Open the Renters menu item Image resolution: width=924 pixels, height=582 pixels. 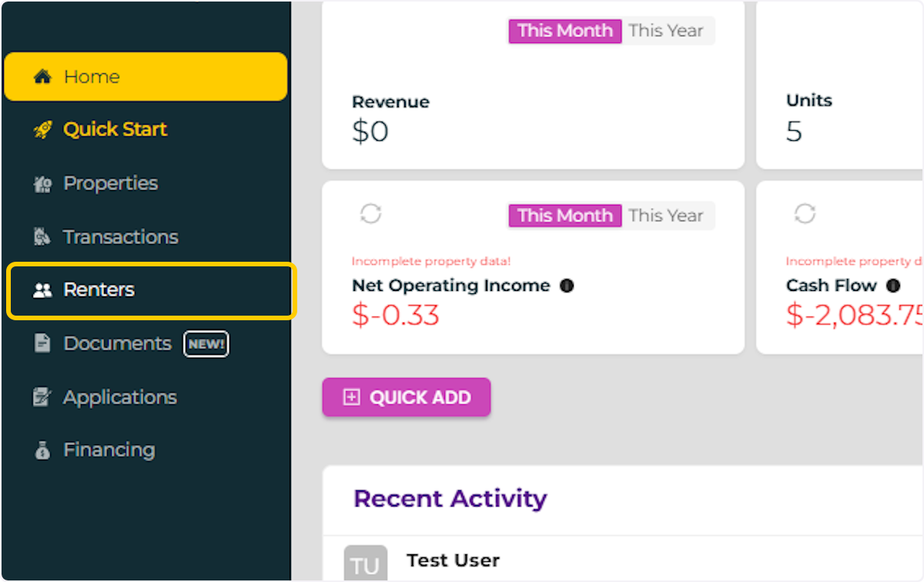pos(99,290)
